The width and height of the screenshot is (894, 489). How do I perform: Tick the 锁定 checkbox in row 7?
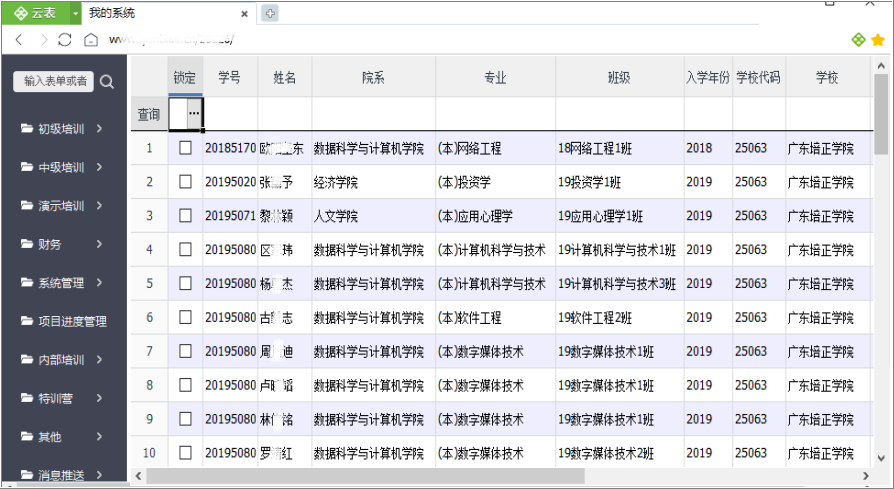coord(185,351)
